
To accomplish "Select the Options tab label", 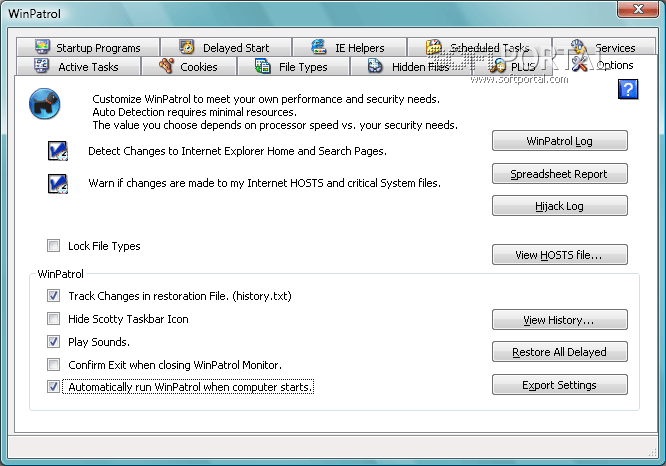I will pos(615,65).
